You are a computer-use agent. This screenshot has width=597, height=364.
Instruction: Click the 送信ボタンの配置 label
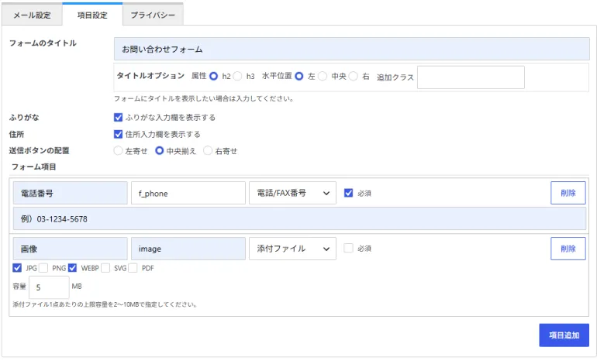(40, 150)
